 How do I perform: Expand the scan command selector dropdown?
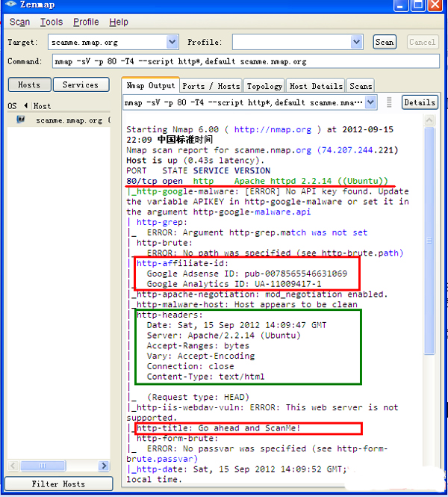click(370, 102)
